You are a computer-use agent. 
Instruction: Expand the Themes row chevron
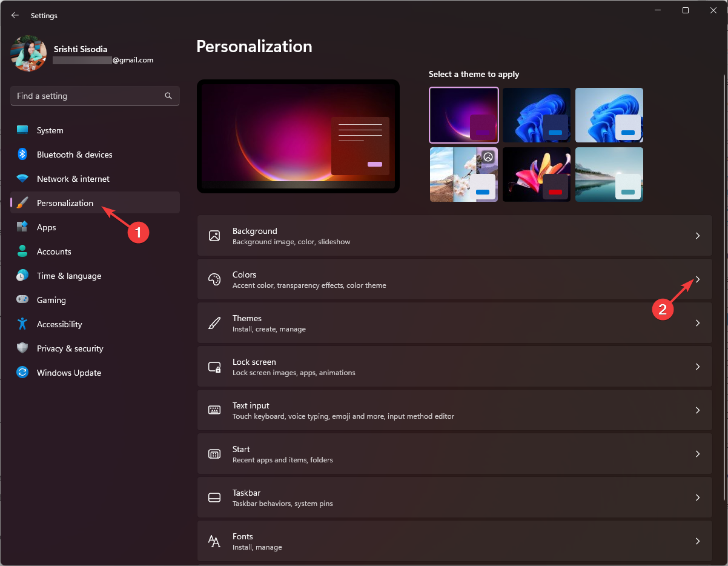click(697, 323)
